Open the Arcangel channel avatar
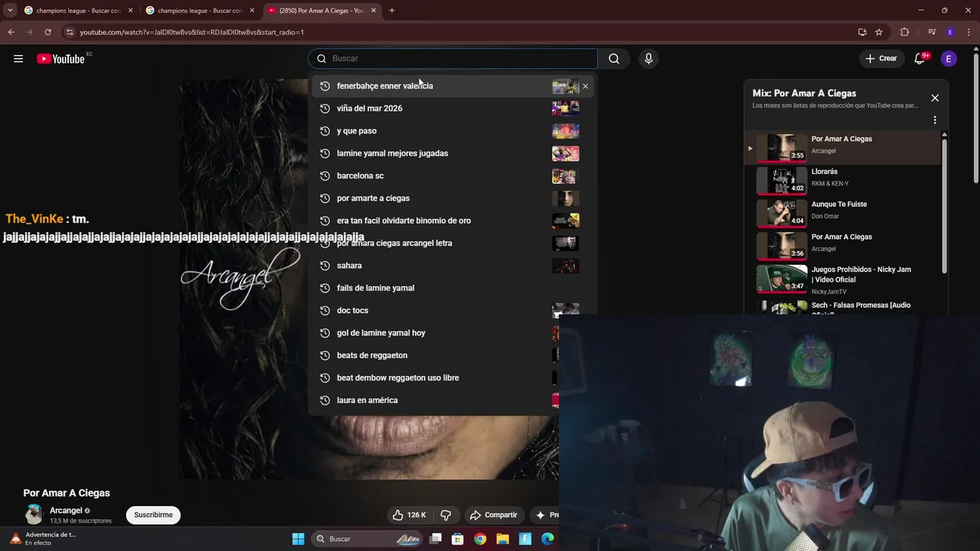Screen dimensions: 980x551 34,514
